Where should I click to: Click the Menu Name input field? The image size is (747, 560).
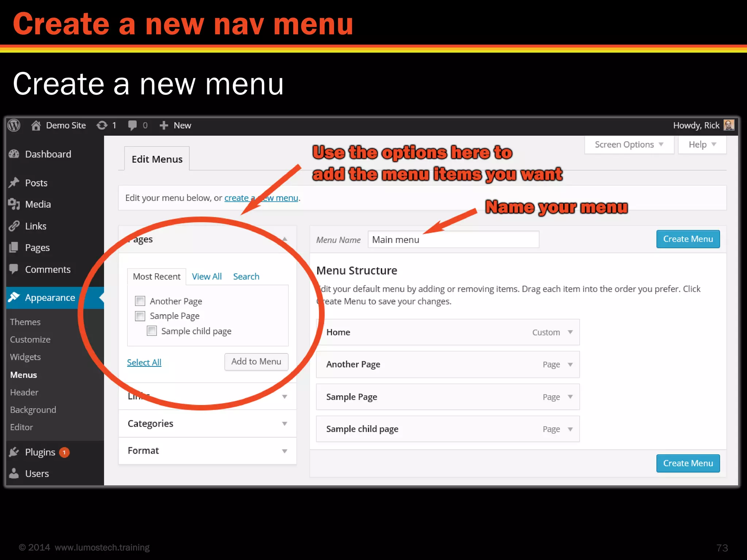point(453,240)
